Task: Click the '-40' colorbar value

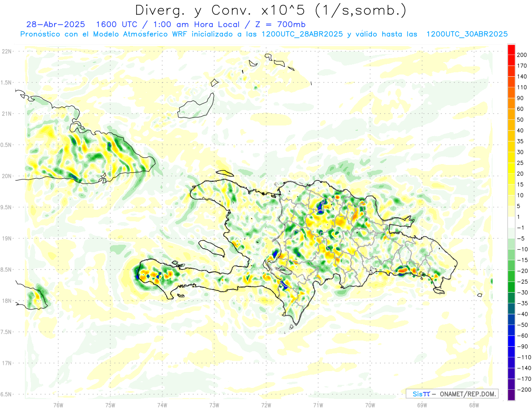Action: 522,314
